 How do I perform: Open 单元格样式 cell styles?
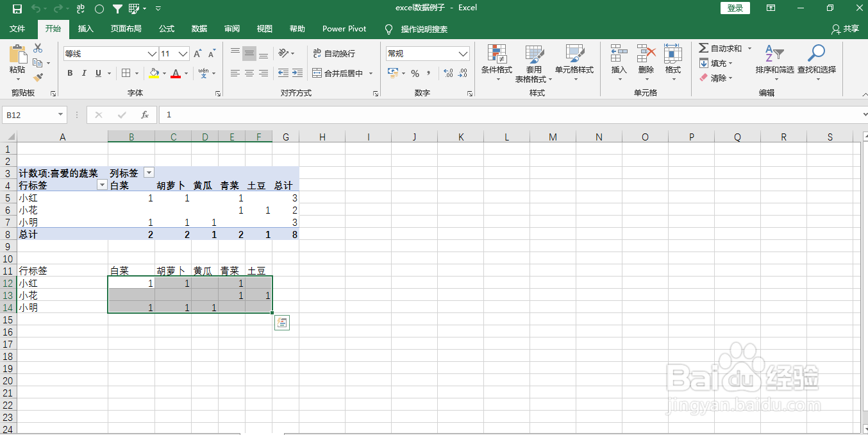574,64
